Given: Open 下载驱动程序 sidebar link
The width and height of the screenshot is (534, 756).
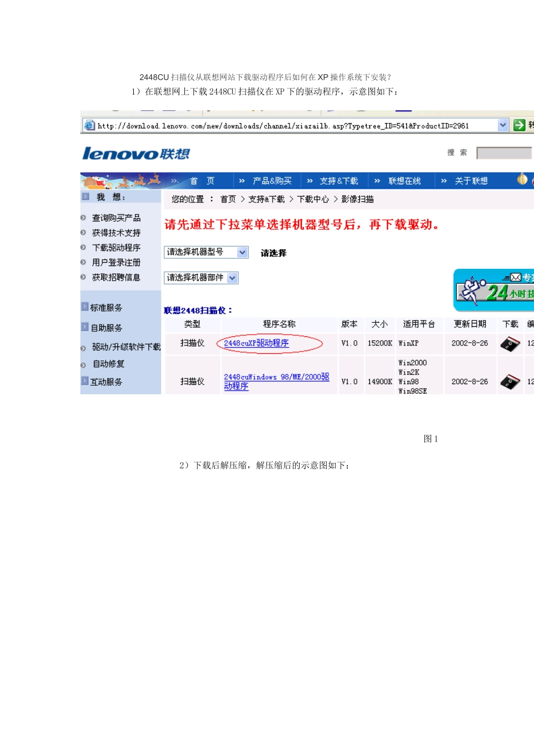Looking at the screenshot, I should [x=116, y=247].
